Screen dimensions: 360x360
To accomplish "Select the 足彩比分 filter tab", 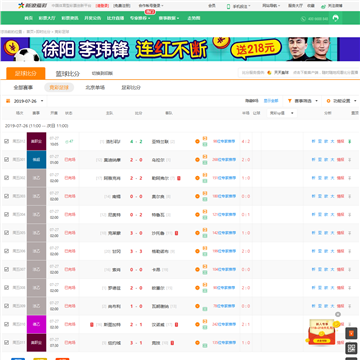I will coord(131,88).
